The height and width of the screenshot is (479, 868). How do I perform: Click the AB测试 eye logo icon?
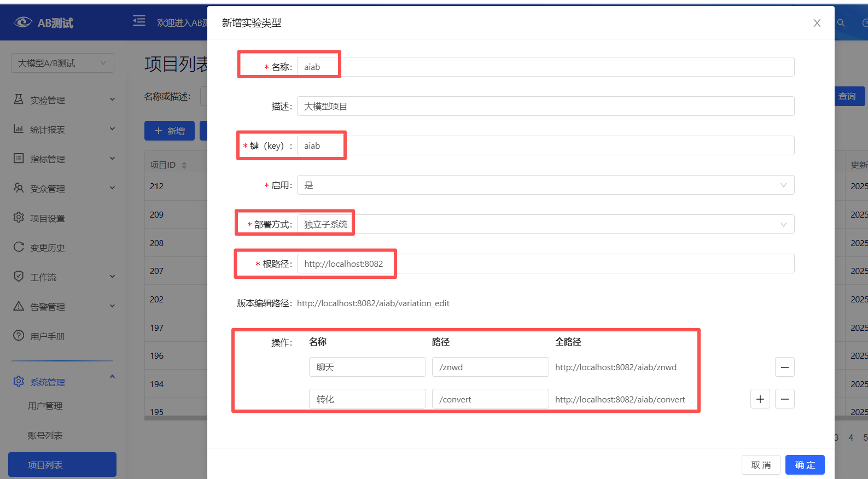point(23,22)
